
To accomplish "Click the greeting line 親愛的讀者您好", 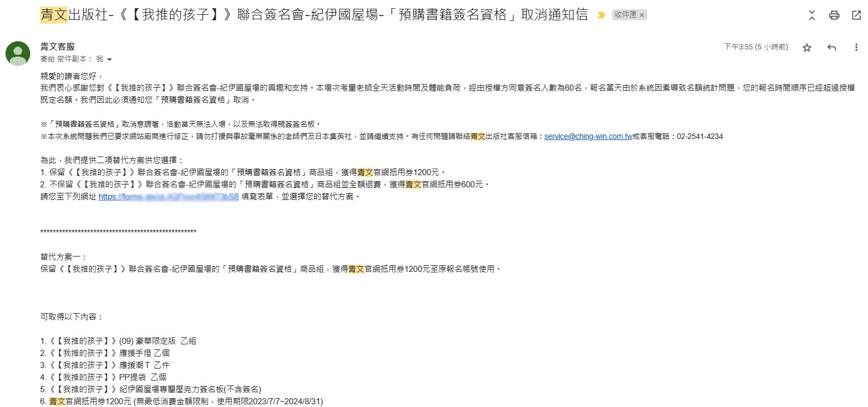I will 72,76.
